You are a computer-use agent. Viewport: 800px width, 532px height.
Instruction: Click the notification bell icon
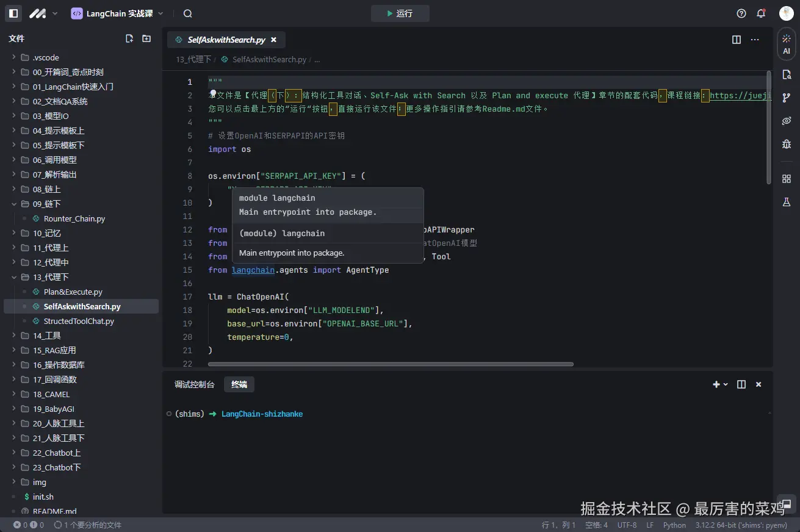(x=761, y=13)
